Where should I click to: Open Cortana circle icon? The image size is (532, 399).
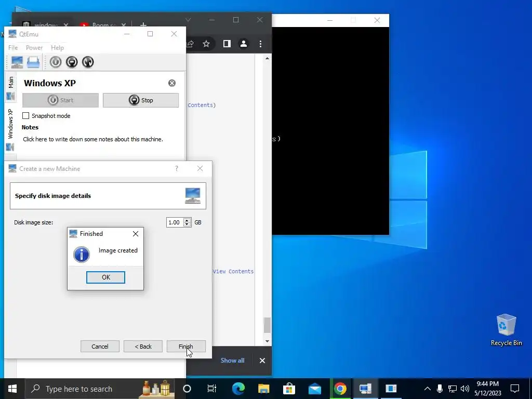(187, 389)
